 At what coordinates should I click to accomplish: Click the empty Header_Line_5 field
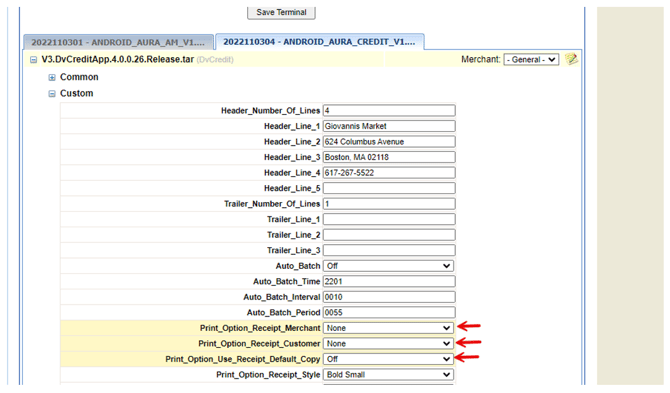coord(389,188)
